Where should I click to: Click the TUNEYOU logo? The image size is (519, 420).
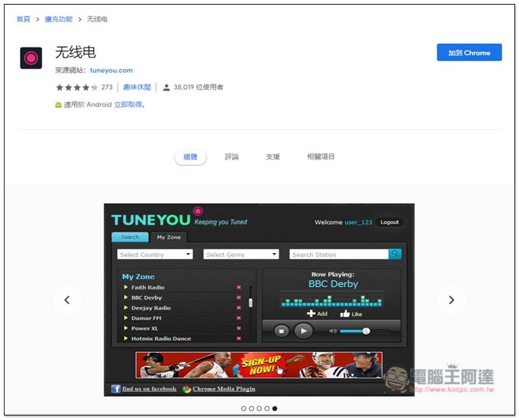pos(151,220)
